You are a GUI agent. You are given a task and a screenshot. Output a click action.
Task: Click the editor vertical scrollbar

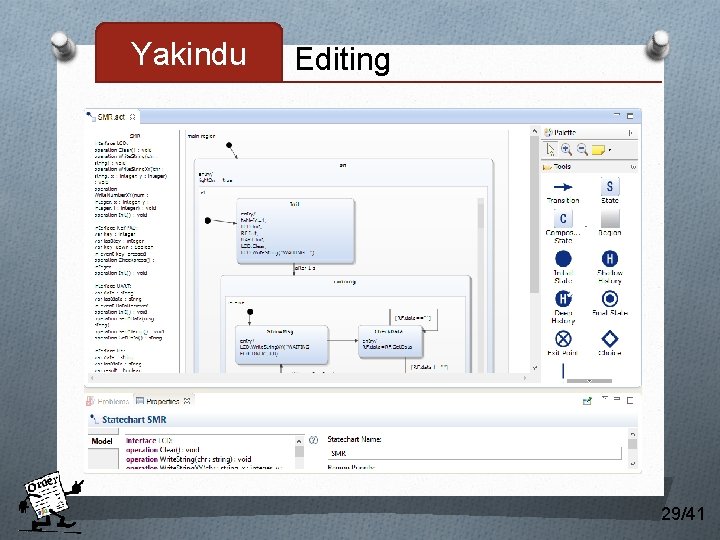(x=534, y=214)
